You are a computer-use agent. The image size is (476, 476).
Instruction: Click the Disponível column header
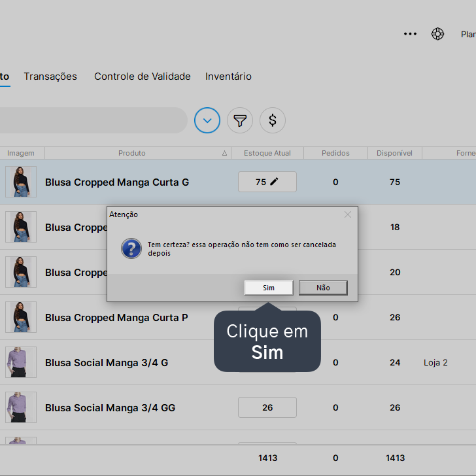[394, 153]
